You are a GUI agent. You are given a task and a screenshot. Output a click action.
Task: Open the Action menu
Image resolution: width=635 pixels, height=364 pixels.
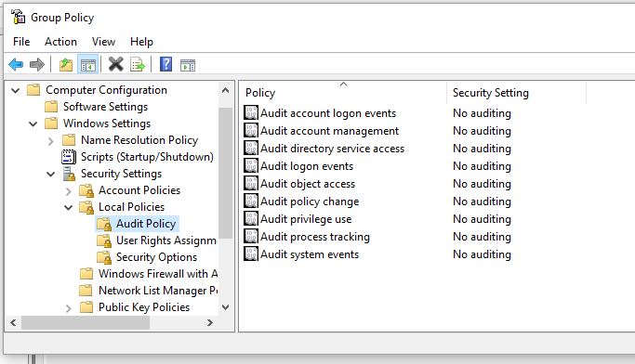pos(60,42)
